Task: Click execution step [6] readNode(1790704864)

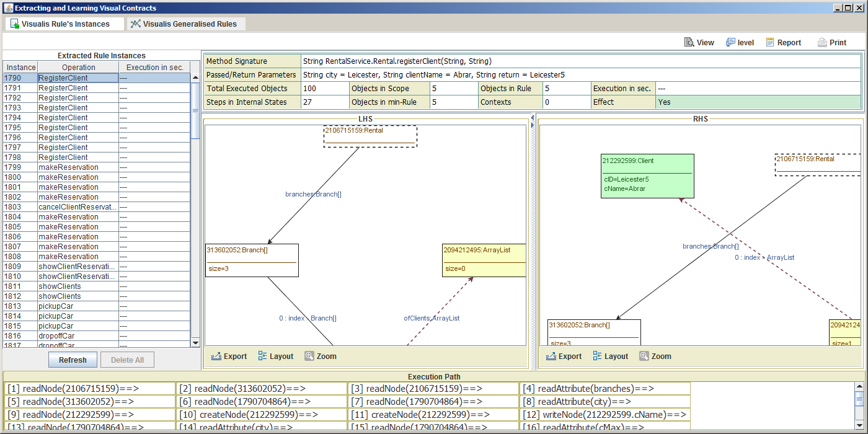Action: click(x=262, y=402)
